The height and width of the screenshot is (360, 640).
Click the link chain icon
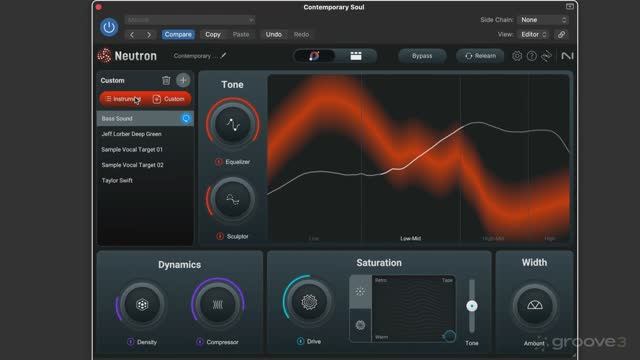click(562, 35)
